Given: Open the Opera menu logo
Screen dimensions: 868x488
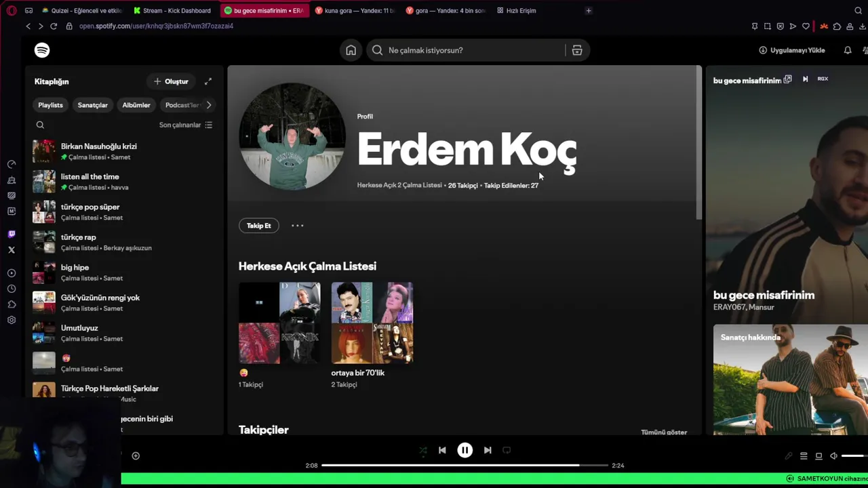Looking at the screenshot, I should [11, 10].
